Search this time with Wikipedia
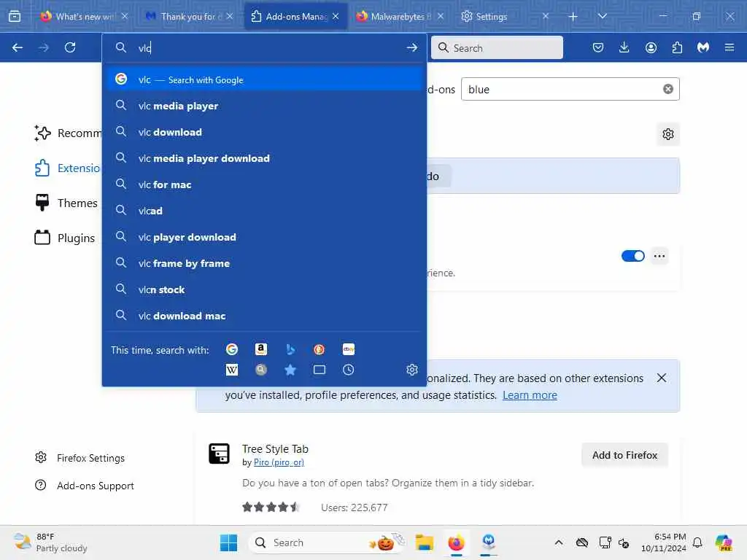The image size is (747, 560). (x=232, y=370)
